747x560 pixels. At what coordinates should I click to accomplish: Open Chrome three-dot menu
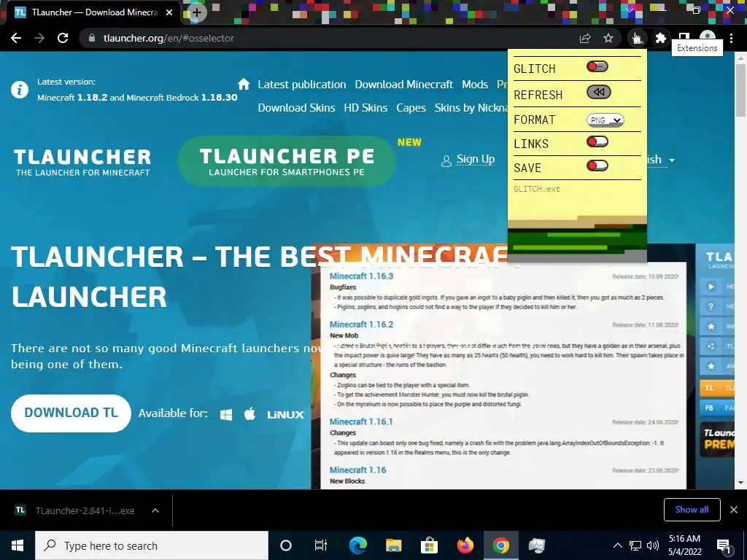point(731,38)
